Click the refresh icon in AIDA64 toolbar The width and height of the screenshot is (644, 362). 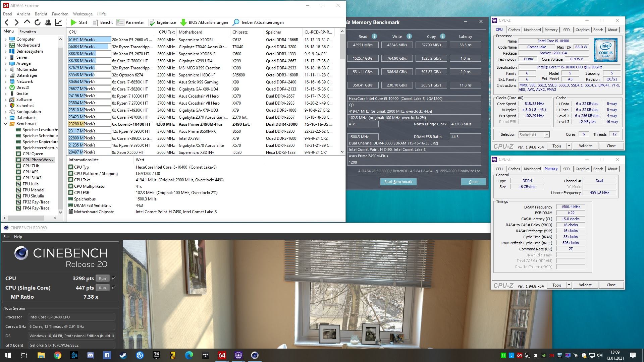coord(38,22)
